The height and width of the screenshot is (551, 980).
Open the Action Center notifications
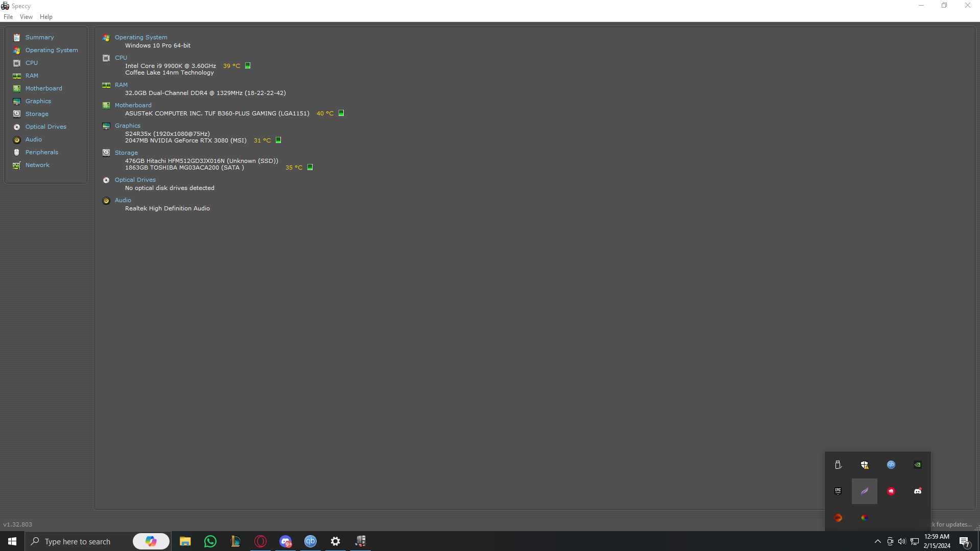[965, 542]
